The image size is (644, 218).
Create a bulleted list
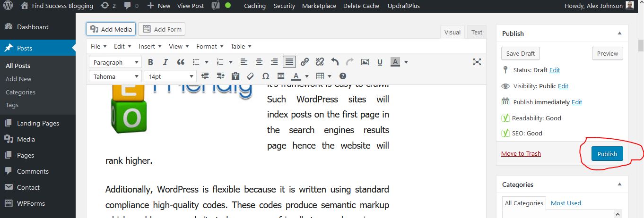pos(196,62)
